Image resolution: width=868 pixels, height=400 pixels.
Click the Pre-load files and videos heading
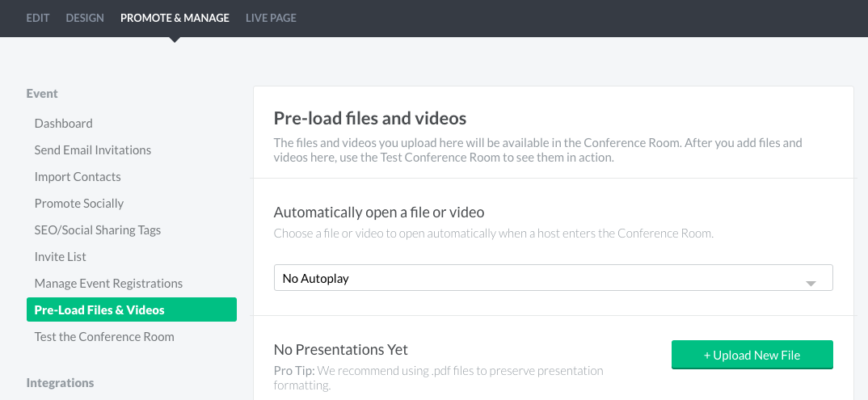[x=370, y=119]
